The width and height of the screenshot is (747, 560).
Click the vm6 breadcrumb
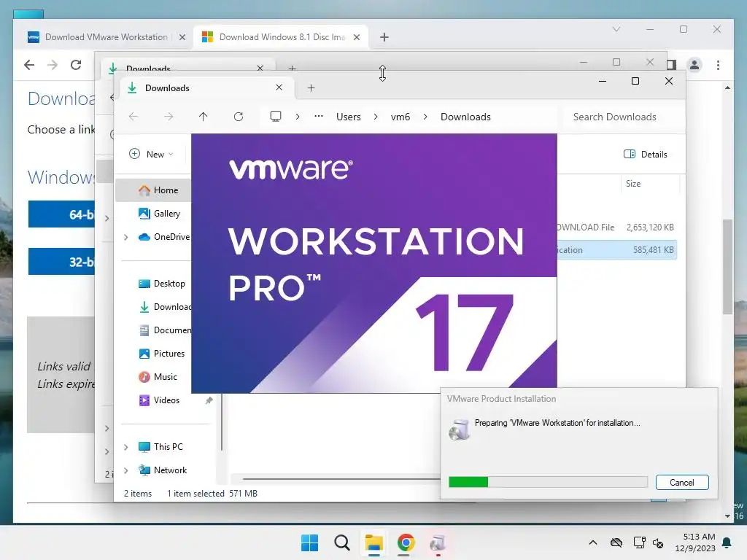(400, 117)
